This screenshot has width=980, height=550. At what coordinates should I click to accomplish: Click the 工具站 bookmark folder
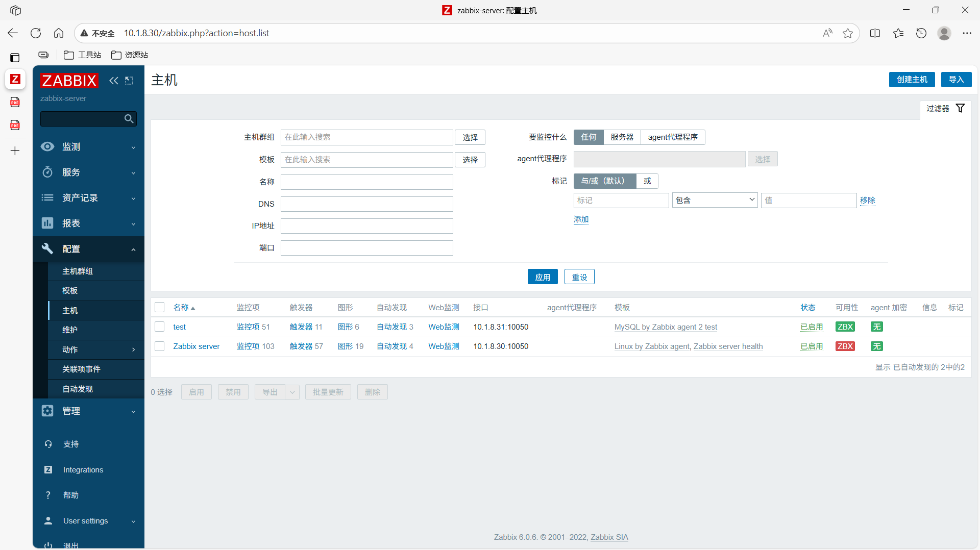[x=83, y=55]
